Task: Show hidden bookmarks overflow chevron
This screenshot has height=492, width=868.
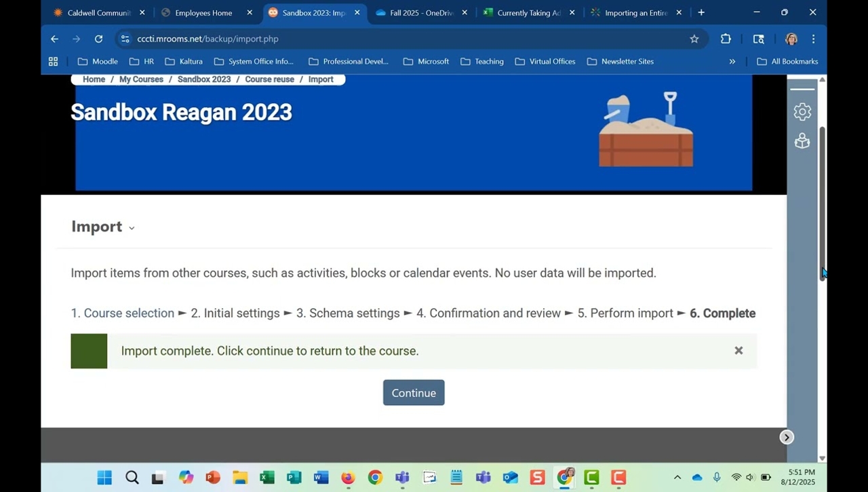Action: coord(732,62)
